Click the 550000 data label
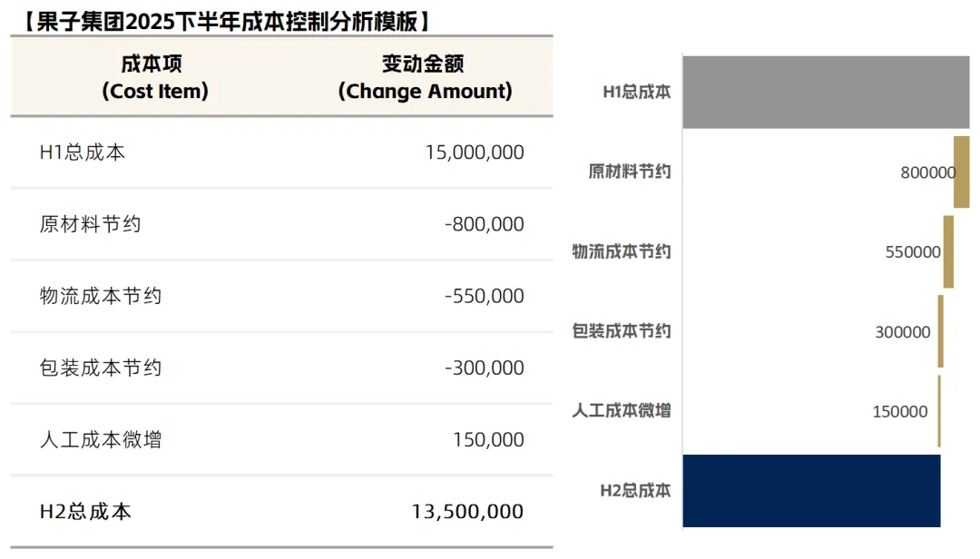Viewport: 980px width, 559px height. click(913, 252)
